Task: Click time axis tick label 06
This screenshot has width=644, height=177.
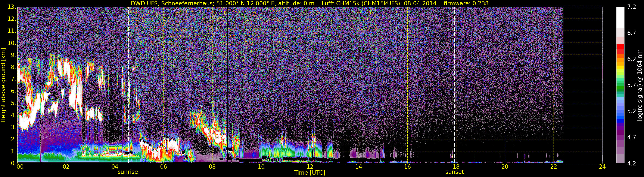Action: [164, 167]
